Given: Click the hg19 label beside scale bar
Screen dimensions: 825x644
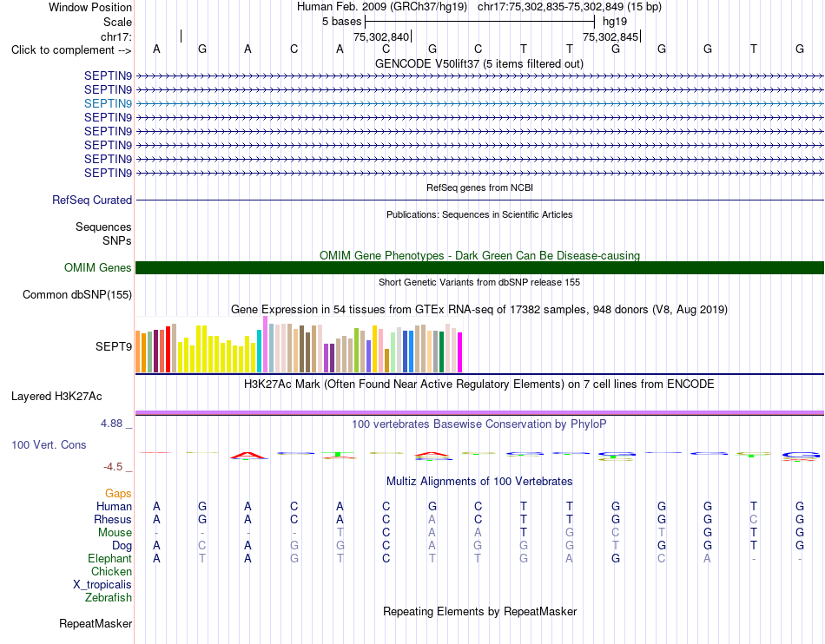Looking at the screenshot, I should click(x=615, y=22).
